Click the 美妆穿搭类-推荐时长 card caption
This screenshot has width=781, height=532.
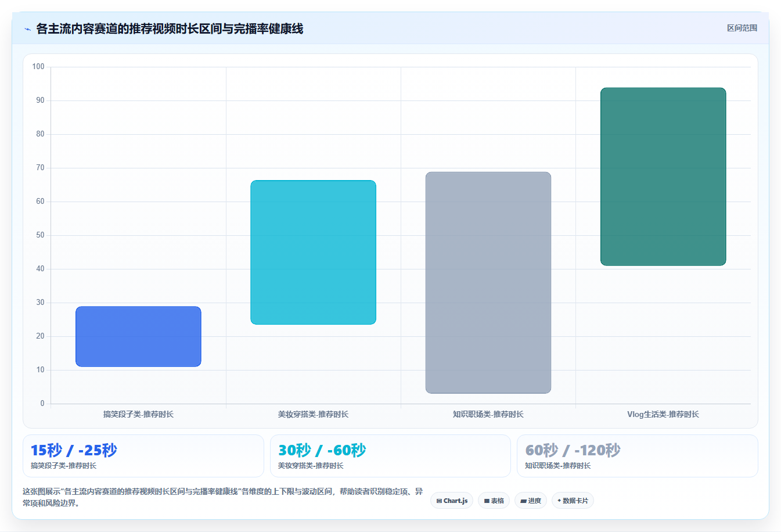click(x=311, y=466)
